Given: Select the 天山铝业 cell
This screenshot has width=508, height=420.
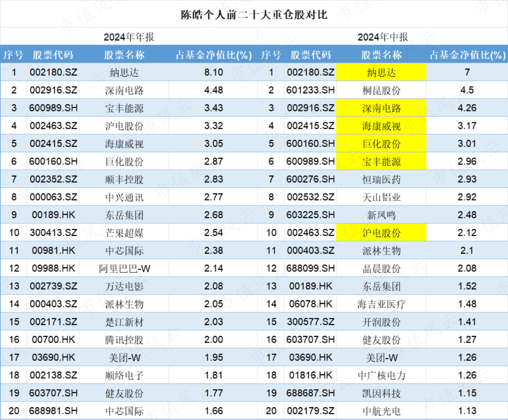Looking at the screenshot, I should pos(381,197).
